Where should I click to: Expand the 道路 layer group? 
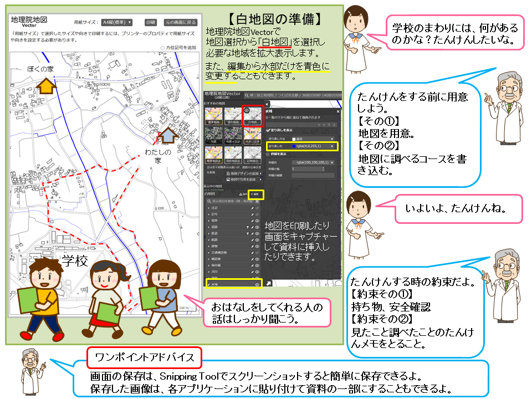(209, 227)
